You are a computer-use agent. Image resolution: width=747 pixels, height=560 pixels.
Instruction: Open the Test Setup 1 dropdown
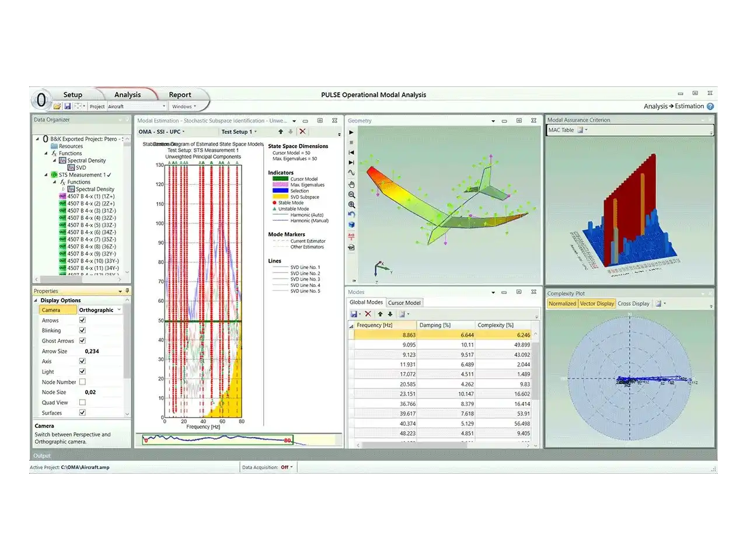pos(239,132)
